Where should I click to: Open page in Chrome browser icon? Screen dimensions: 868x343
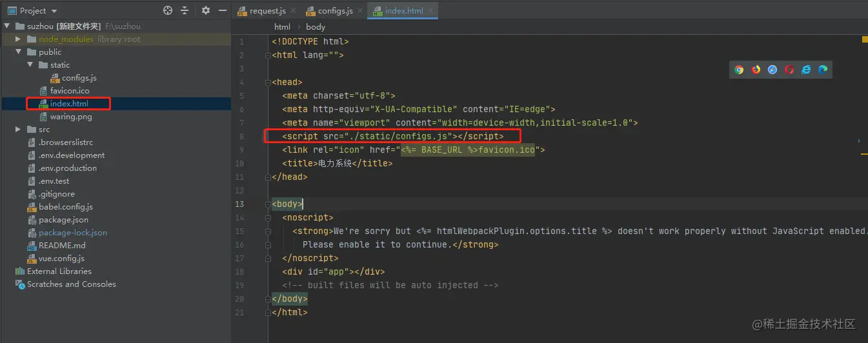[739, 70]
